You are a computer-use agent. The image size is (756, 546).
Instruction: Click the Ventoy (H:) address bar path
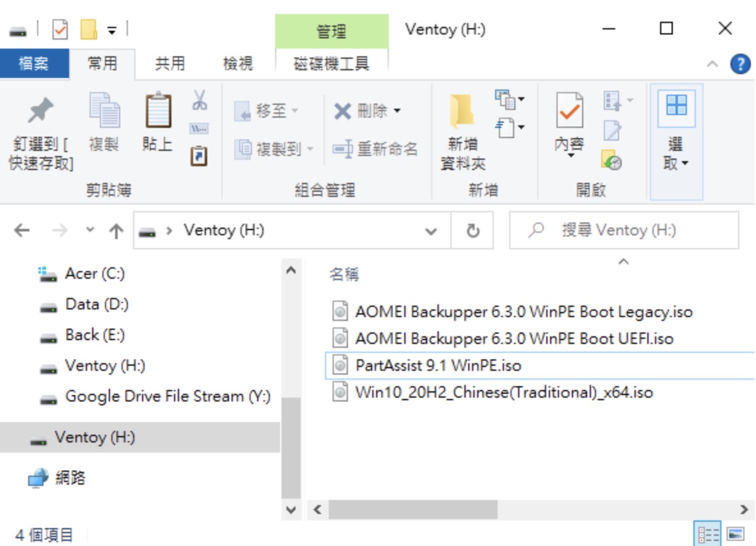click(224, 230)
